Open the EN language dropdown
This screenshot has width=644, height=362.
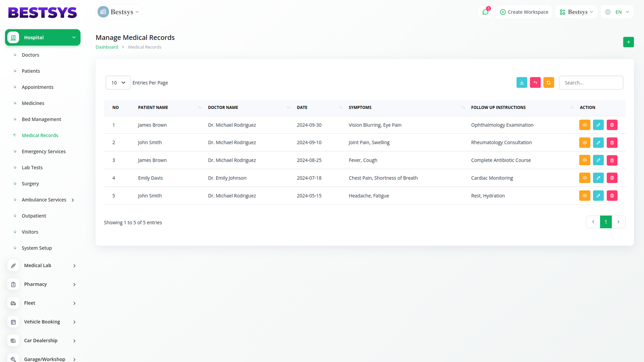[x=617, y=12]
